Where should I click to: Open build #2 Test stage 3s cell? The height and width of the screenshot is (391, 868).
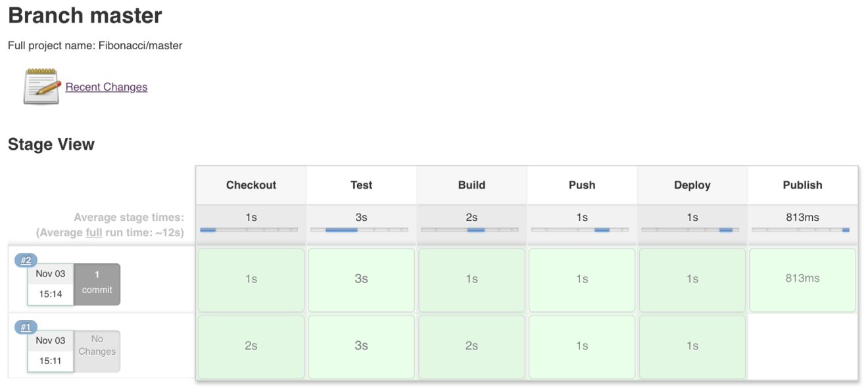pos(362,279)
